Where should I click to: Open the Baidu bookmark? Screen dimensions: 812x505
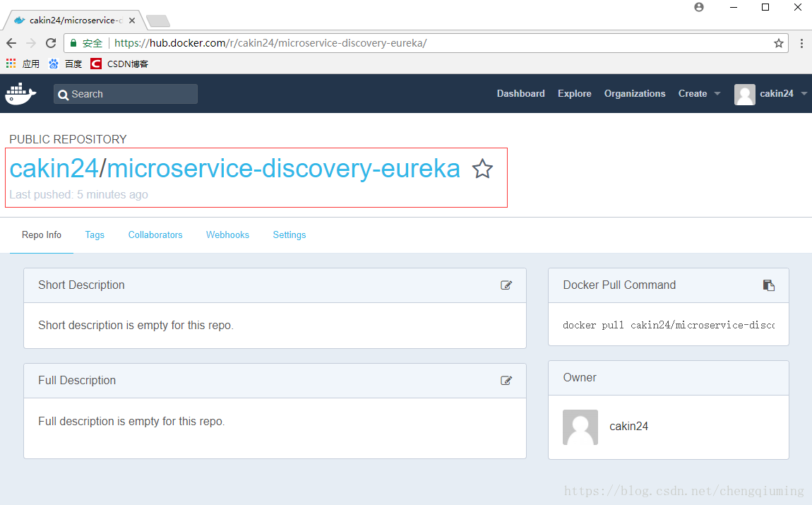pos(65,64)
